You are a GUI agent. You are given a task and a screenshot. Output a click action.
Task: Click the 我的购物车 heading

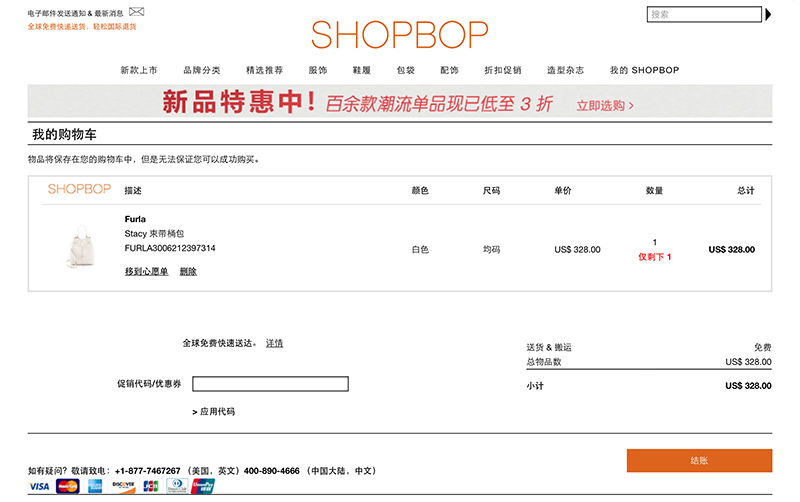(64, 135)
